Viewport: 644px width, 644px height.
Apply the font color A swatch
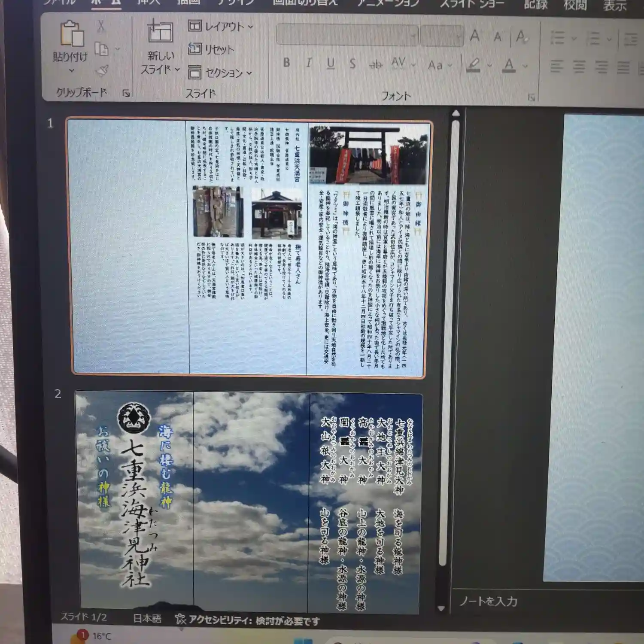tap(509, 66)
